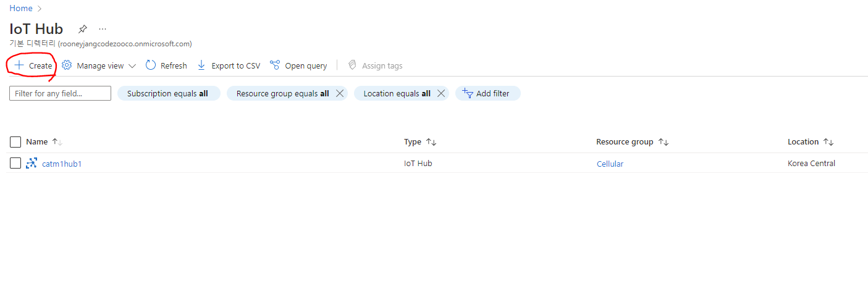The height and width of the screenshot is (297, 868).
Task: Sort by Resource group column
Action: click(632, 142)
